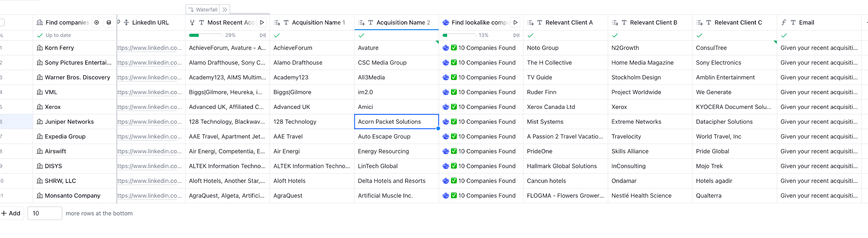
Task: Click the 29% progress bar
Action: click(x=205, y=36)
